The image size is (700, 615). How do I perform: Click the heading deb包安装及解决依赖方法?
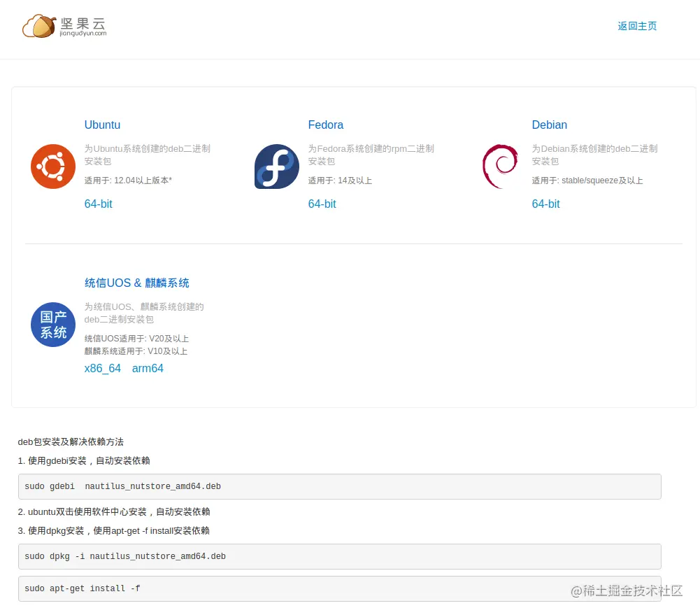coord(71,441)
